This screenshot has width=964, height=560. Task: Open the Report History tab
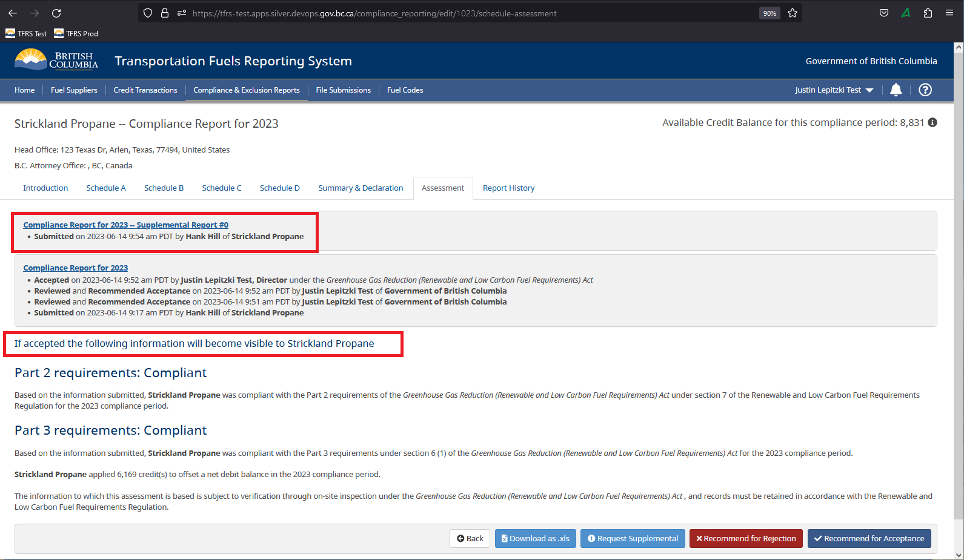coord(509,188)
